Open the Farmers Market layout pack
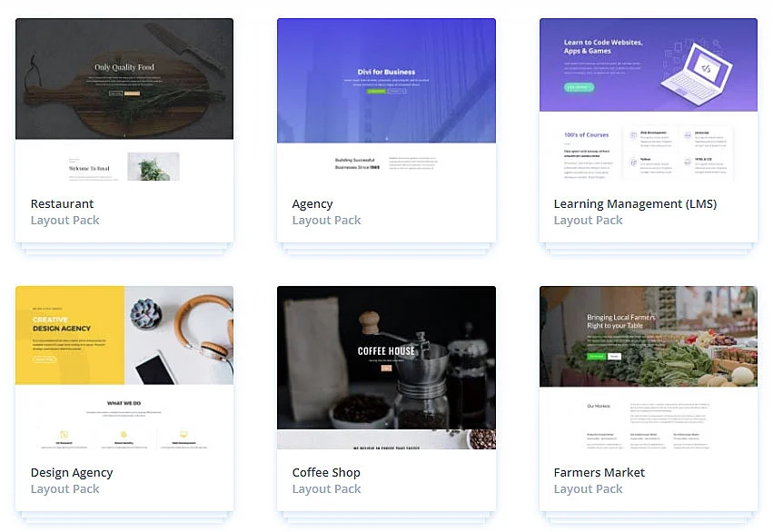This screenshot has width=773, height=532. click(x=600, y=472)
